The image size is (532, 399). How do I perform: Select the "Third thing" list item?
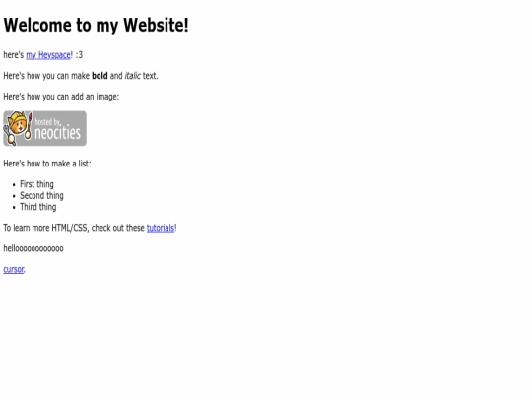(x=38, y=207)
